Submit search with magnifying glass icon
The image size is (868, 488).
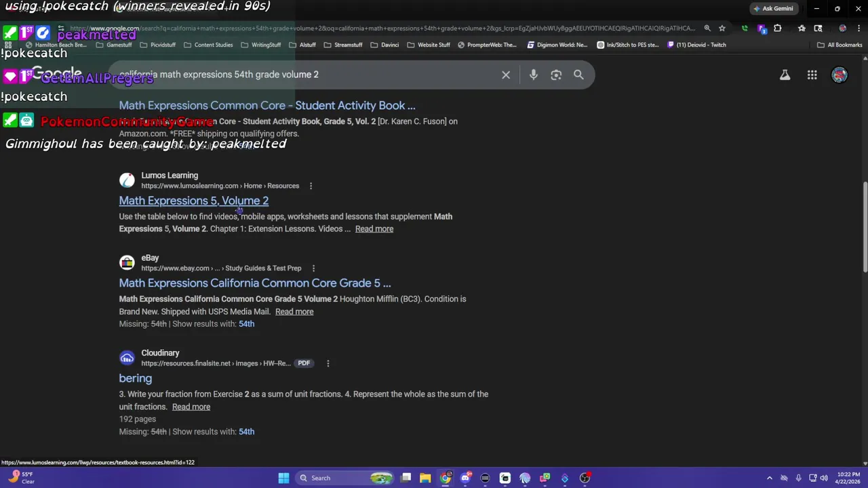coord(578,75)
